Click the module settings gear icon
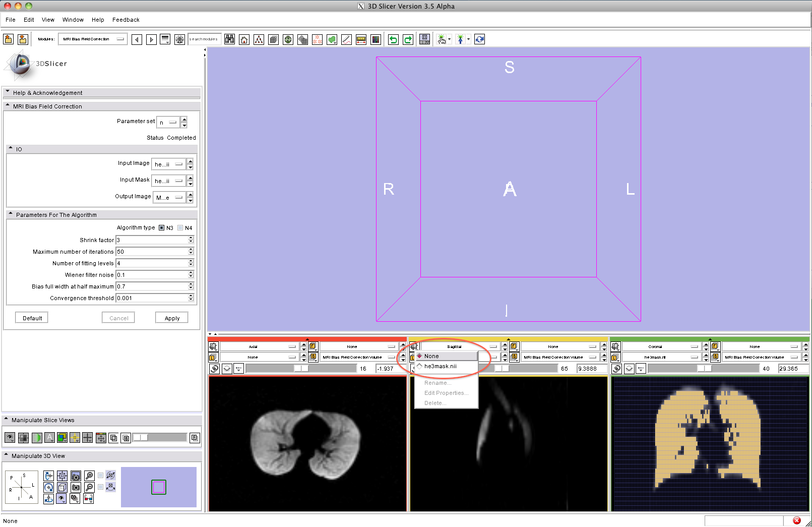812x527 pixels. pos(179,39)
